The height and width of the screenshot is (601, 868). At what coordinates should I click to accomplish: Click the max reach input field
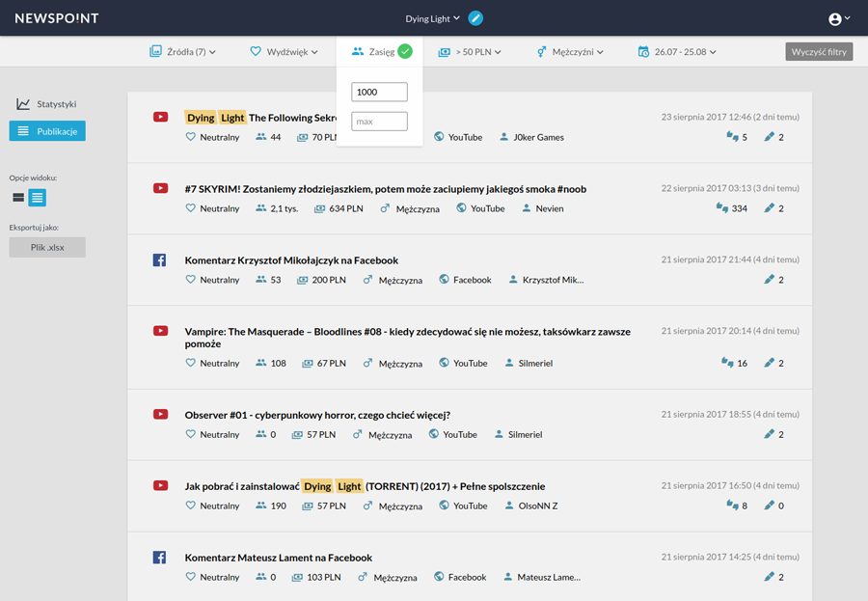pyautogui.click(x=379, y=122)
